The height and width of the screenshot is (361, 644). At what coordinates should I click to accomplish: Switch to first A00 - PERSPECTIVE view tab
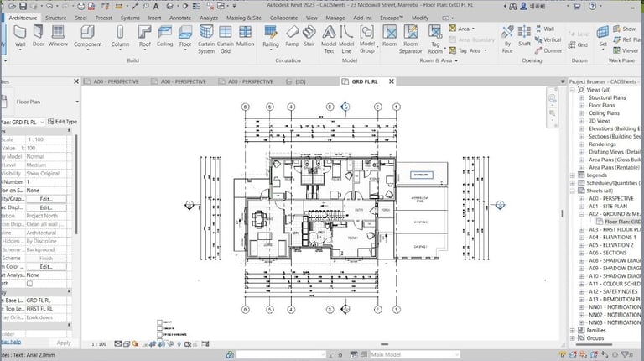pyautogui.click(x=112, y=81)
